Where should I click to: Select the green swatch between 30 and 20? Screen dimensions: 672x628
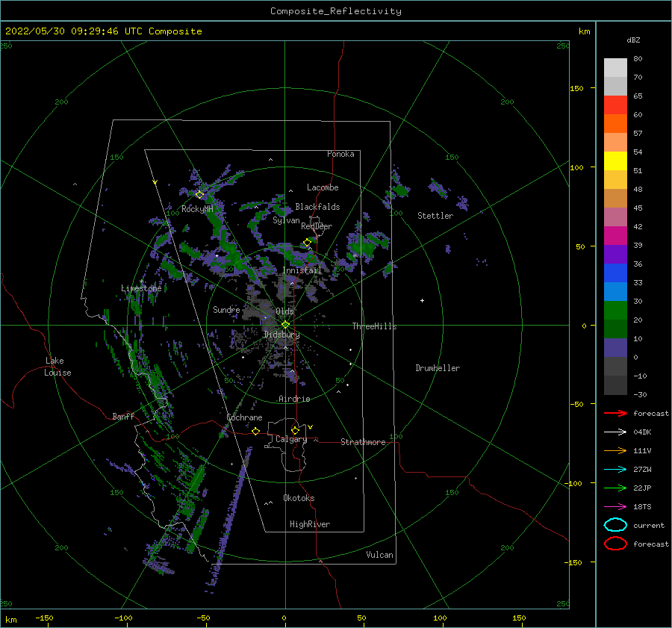coord(615,311)
